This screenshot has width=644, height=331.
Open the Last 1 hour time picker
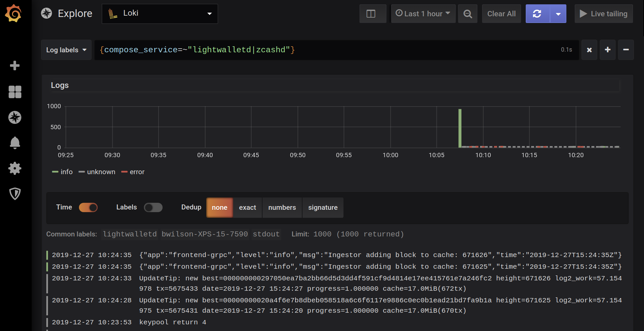[x=423, y=14]
